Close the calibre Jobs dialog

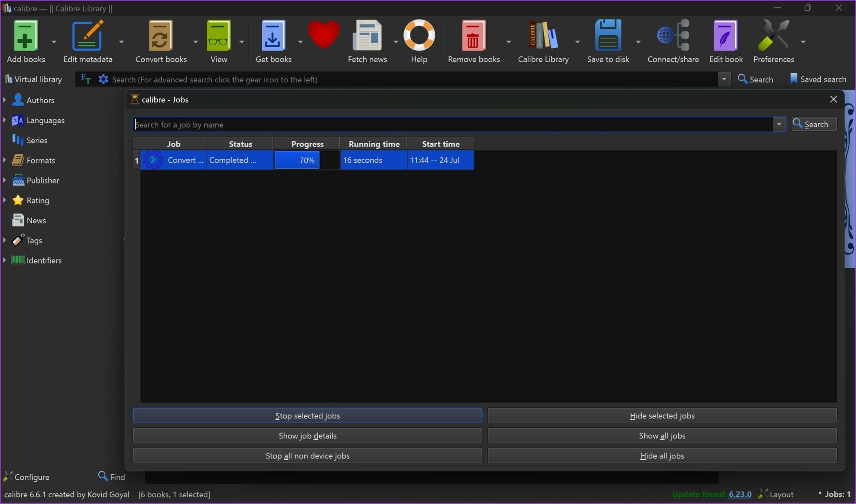tap(833, 99)
